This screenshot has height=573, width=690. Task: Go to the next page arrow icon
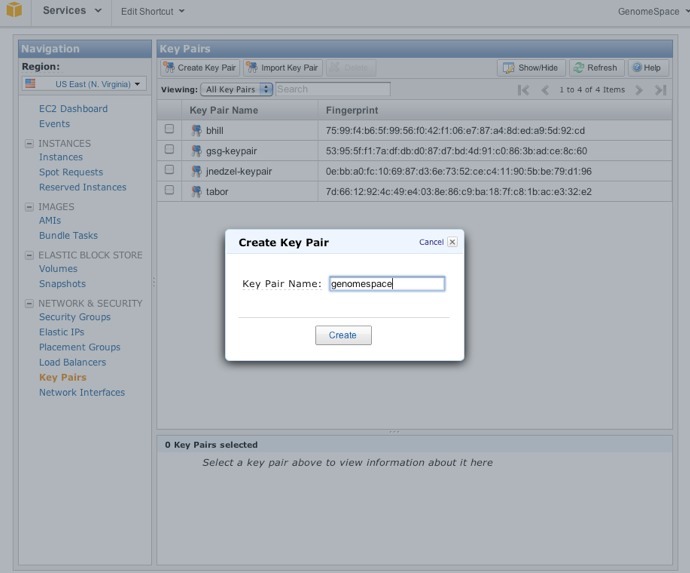tap(639, 90)
